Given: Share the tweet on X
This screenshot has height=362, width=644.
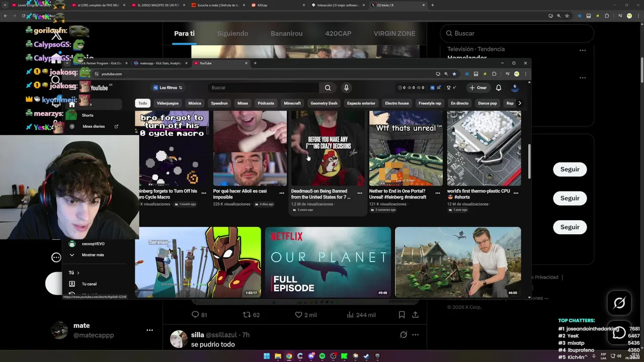Looking at the screenshot, I should [415, 315].
